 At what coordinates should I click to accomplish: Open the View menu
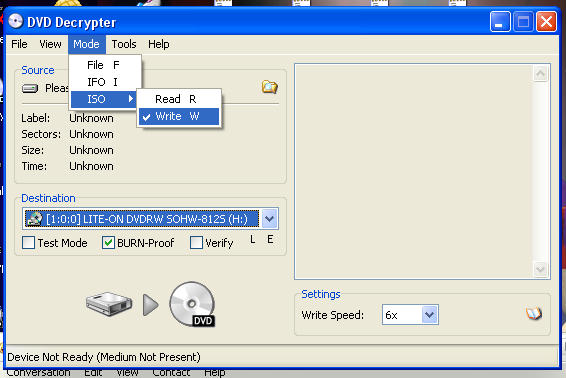tap(50, 44)
